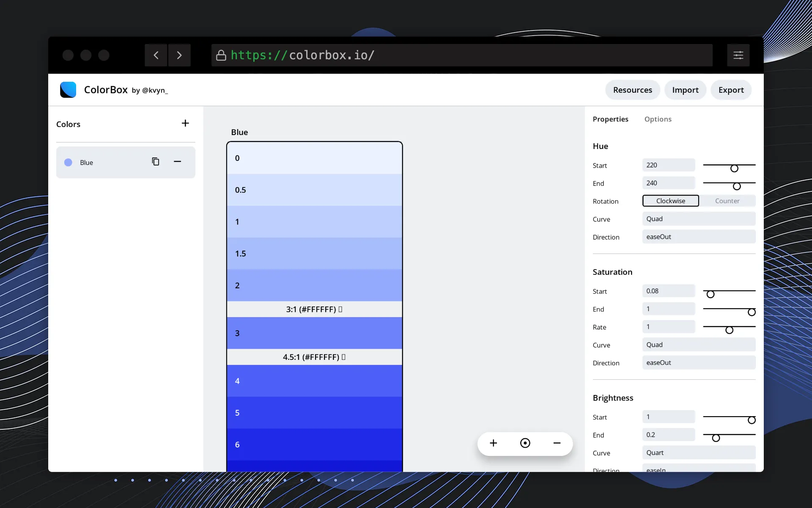Open the browser settings sliders icon
The height and width of the screenshot is (508, 812).
(738, 55)
